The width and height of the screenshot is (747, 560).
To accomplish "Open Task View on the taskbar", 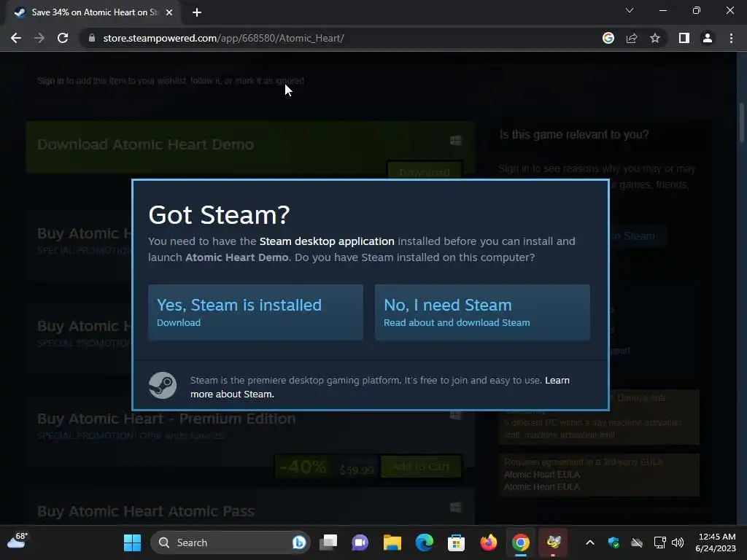I will pyautogui.click(x=328, y=542).
